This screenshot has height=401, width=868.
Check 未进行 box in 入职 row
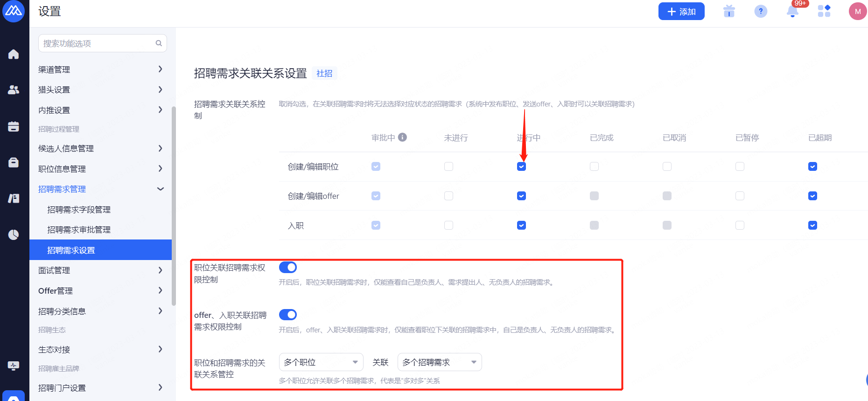click(448, 225)
